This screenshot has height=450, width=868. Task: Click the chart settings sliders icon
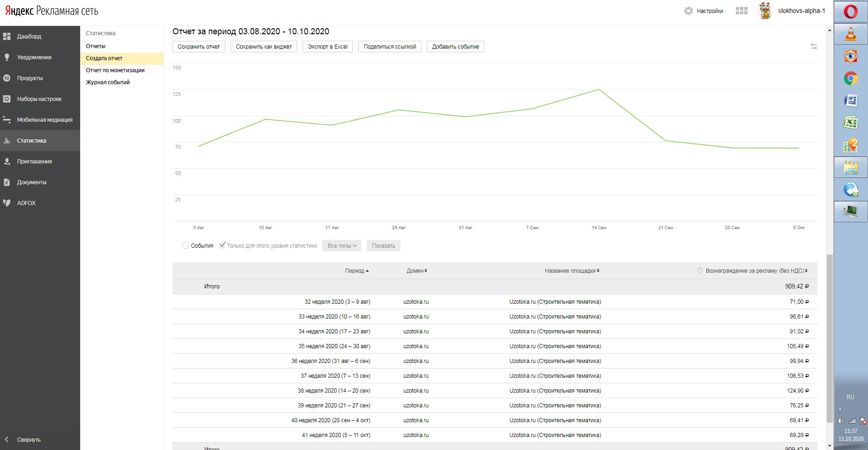pyautogui.click(x=814, y=46)
